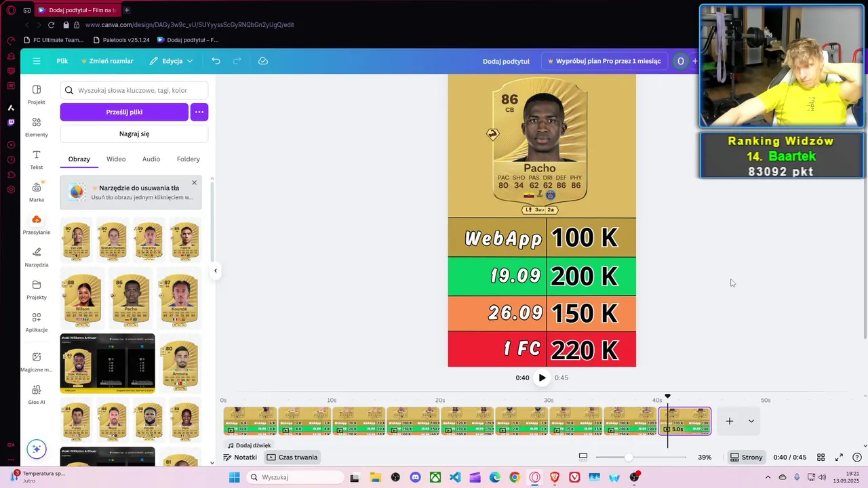Open the Plik menu
This screenshot has width=868, height=488.
(62, 61)
